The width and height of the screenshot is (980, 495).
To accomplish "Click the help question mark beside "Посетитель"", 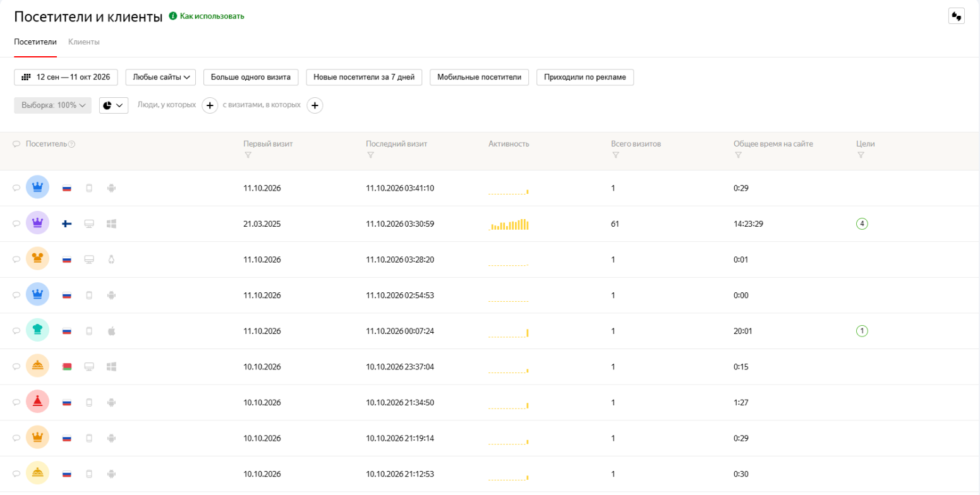I will 71,144.
